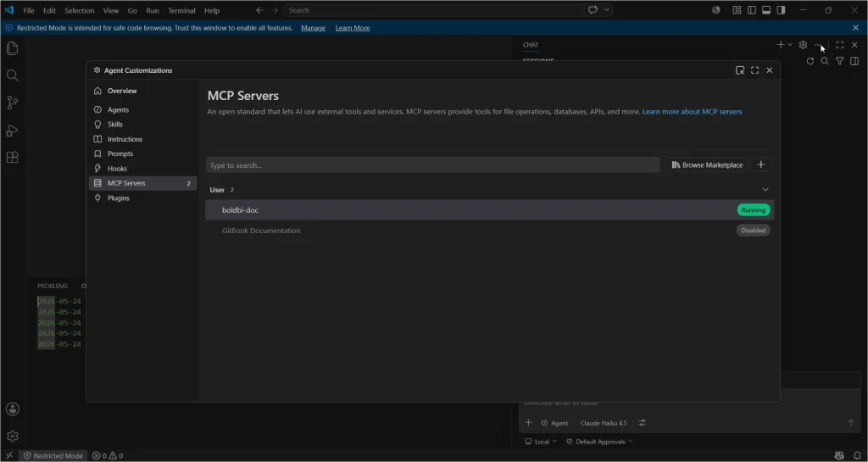Open the Search view in activity bar

(x=12, y=75)
